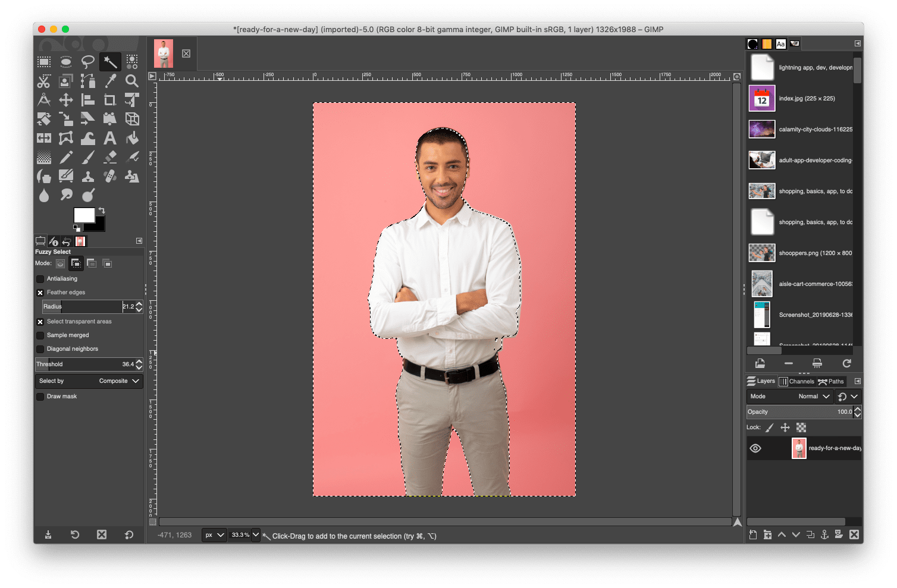
Task: Switch to the Layers tab
Action: point(761,381)
